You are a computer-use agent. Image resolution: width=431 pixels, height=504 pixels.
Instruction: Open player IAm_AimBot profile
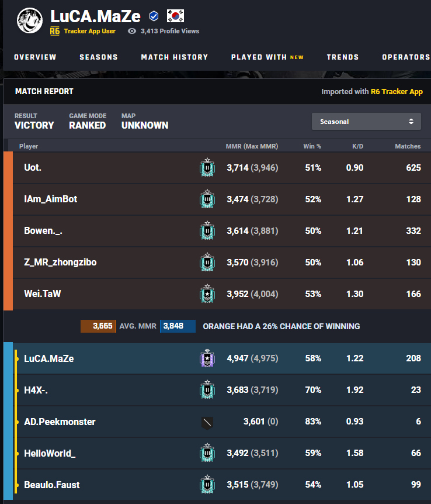51,199
